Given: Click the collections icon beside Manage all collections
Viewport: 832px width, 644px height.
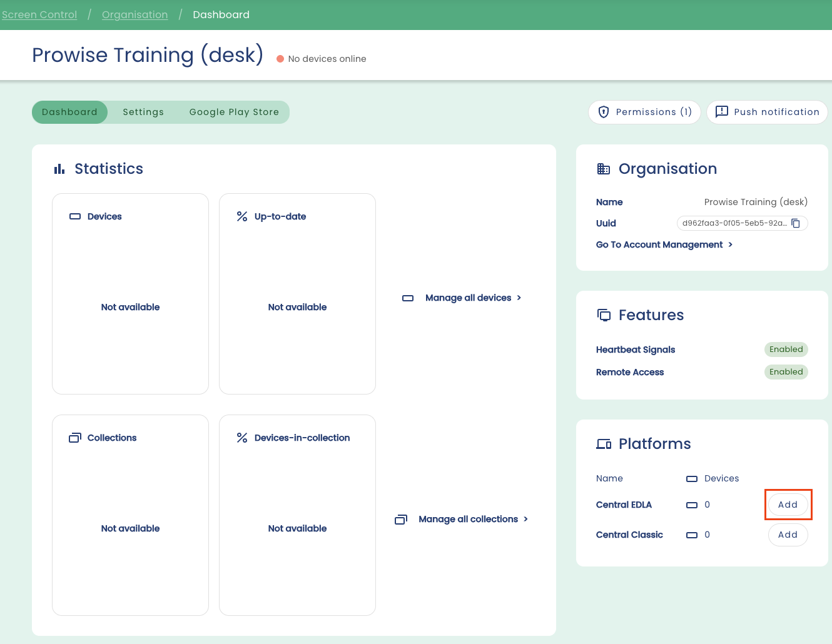Looking at the screenshot, I should point(401,520).
